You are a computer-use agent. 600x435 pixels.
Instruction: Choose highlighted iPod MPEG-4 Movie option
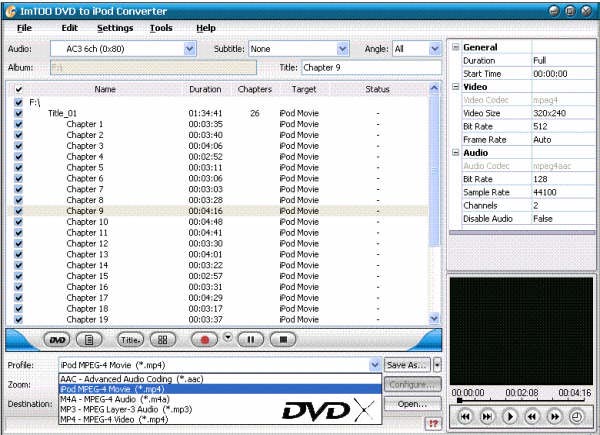220,389
